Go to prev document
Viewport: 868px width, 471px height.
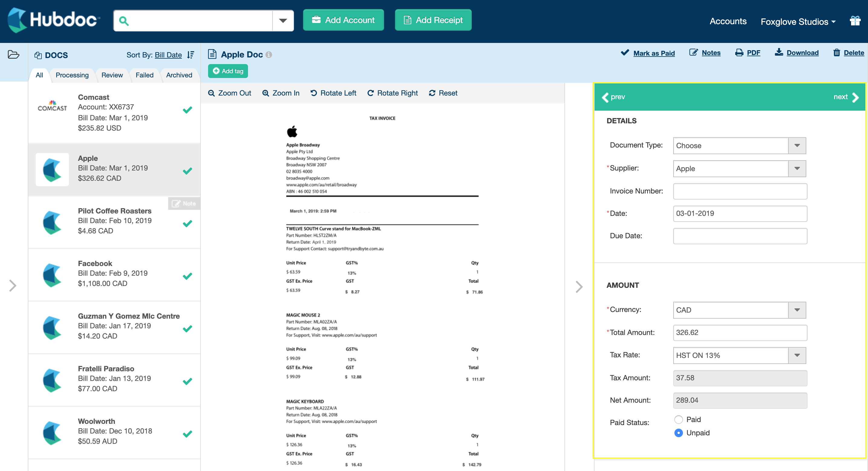coord(613,97)
